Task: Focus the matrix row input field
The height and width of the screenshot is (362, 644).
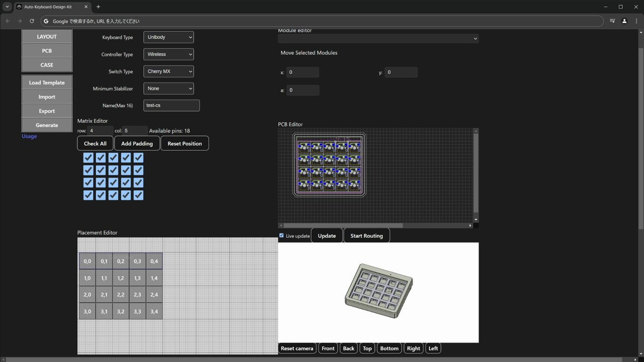Action: tap(100, 131)
